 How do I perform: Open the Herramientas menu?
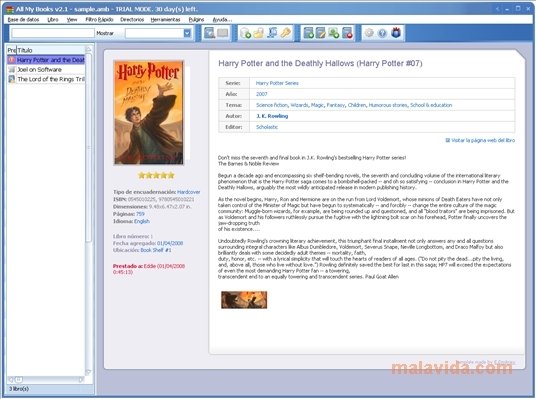point(165,19)
